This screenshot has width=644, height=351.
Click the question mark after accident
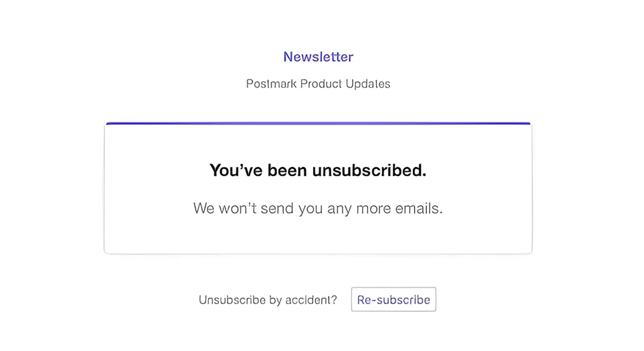[x=334, y=300]
